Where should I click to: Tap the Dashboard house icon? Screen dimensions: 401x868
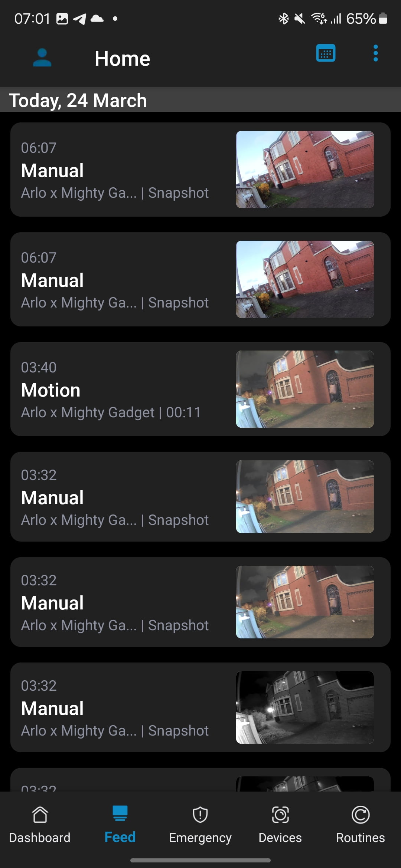click(x=40, y=815)
